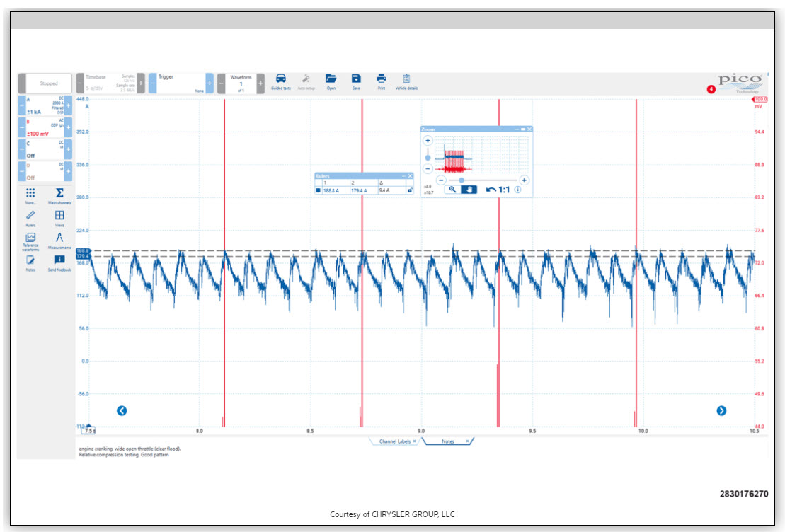Image resolution: width=785 pixels, height=532 pixels.
Task: Click the Open folder icon
Action: tap(331, 79)
